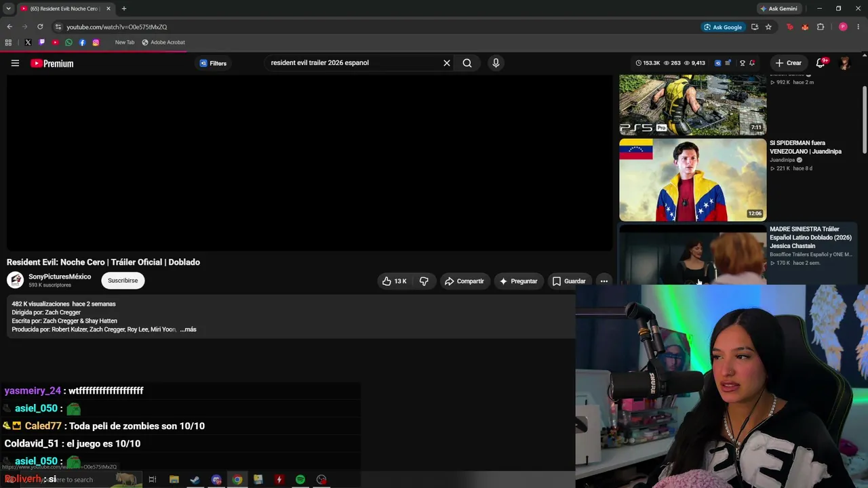Click the Ask Gemini button

click(x=778, y=9)
